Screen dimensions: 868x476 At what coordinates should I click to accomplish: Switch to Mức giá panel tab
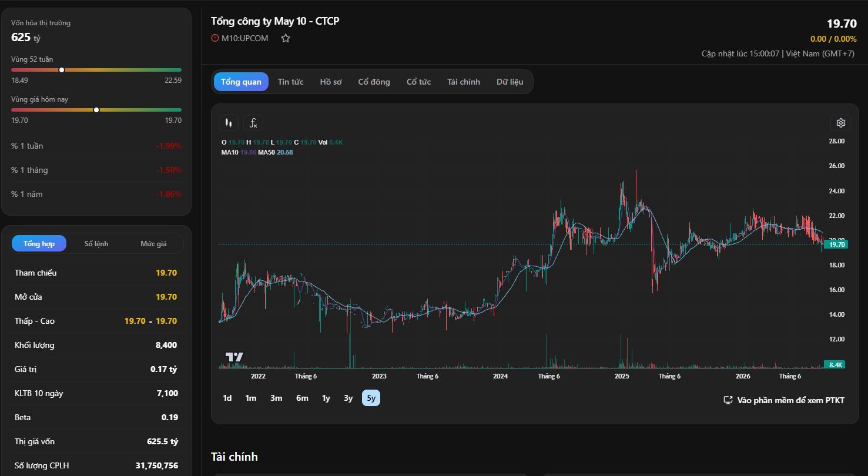click(x=153, y=243)
